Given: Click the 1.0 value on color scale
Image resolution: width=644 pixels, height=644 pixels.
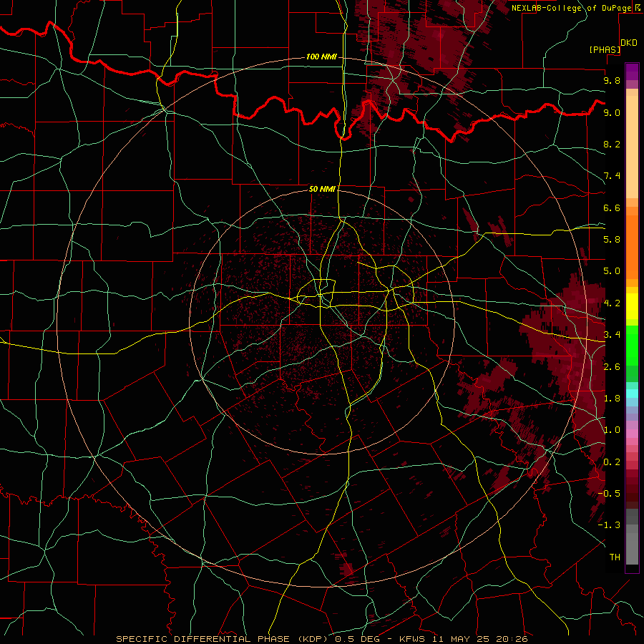Looking at the screenshot, I should 612,430.
